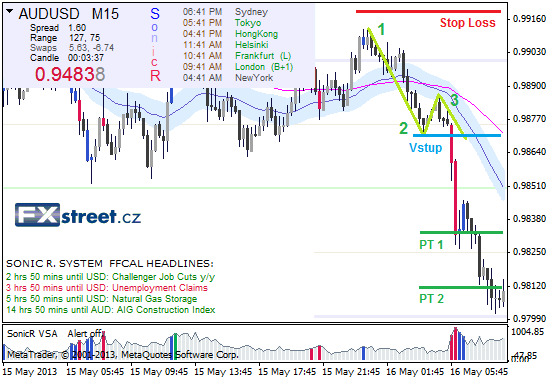The image size is (550, 380).
Task: Click 0.99160 on the price axis
Action: (529, 19)
